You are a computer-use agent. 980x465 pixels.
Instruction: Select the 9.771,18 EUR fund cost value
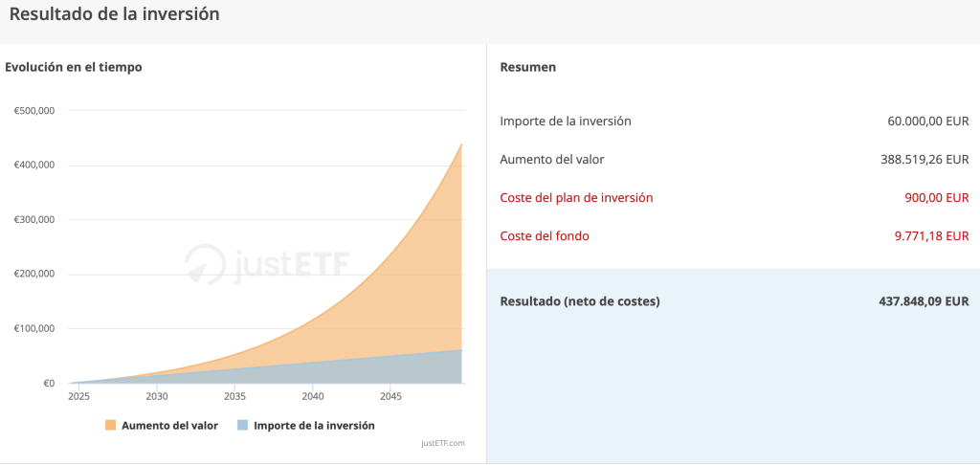(x=932, y=235)
